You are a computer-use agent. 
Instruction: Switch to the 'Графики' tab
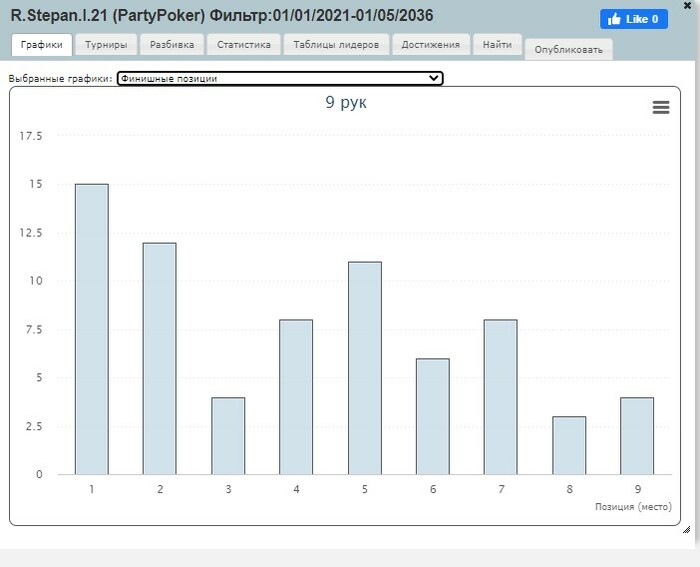(x=42, y=45)
